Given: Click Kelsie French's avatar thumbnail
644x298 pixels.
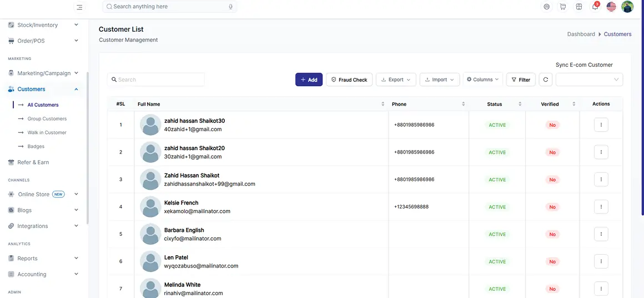Looking at the screenshot, I should tap(150, 207).
